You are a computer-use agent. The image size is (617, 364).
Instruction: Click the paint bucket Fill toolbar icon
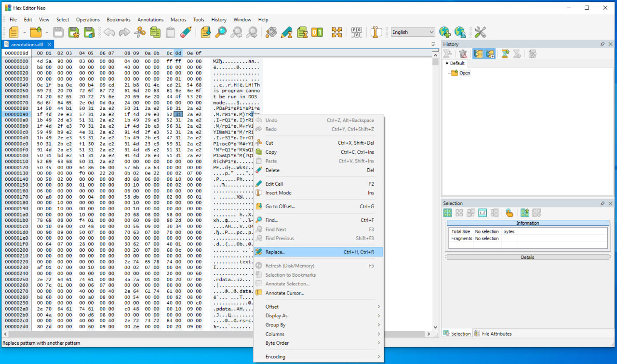(271, 32)
